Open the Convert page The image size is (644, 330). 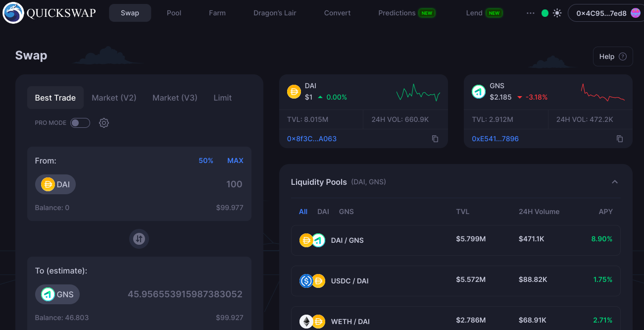coord(338,13)
